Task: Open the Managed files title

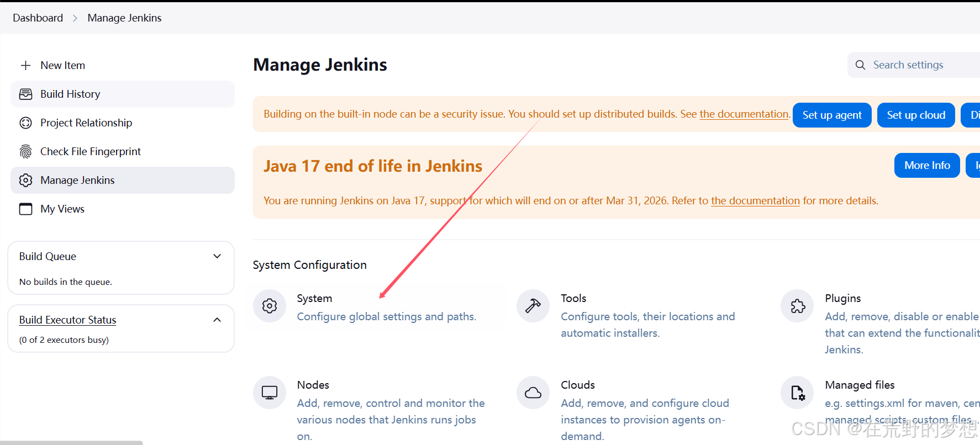Action: click(860, 385)
